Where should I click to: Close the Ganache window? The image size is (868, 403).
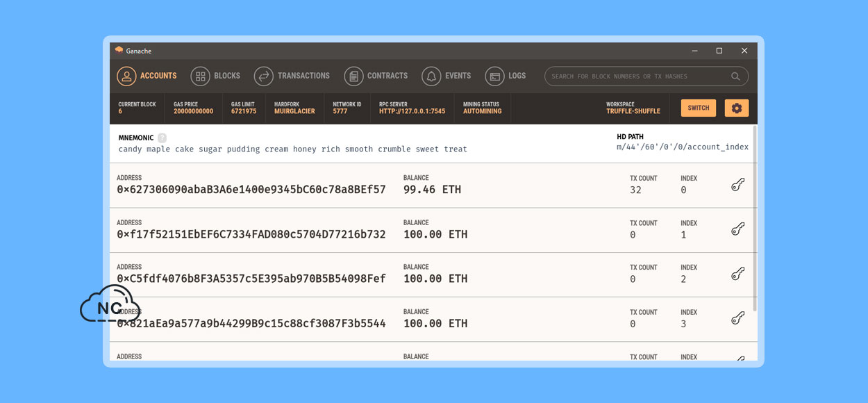(744, 51)
